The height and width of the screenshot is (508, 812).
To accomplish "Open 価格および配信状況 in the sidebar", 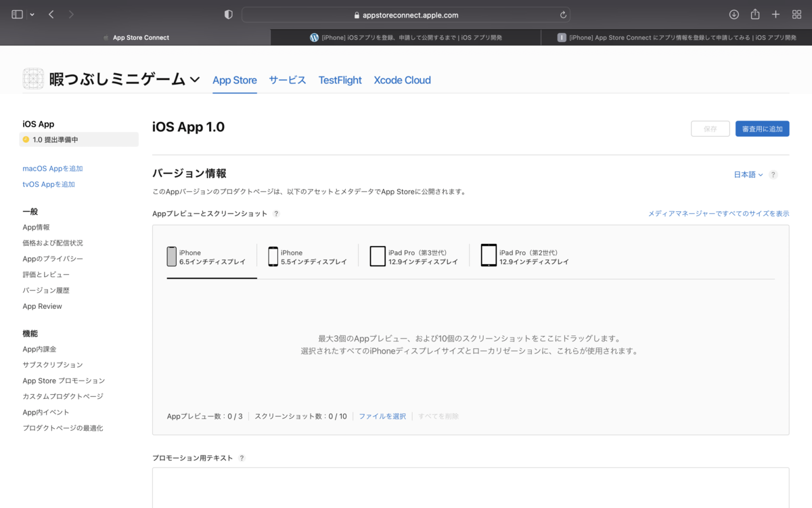I will (53, 243).
